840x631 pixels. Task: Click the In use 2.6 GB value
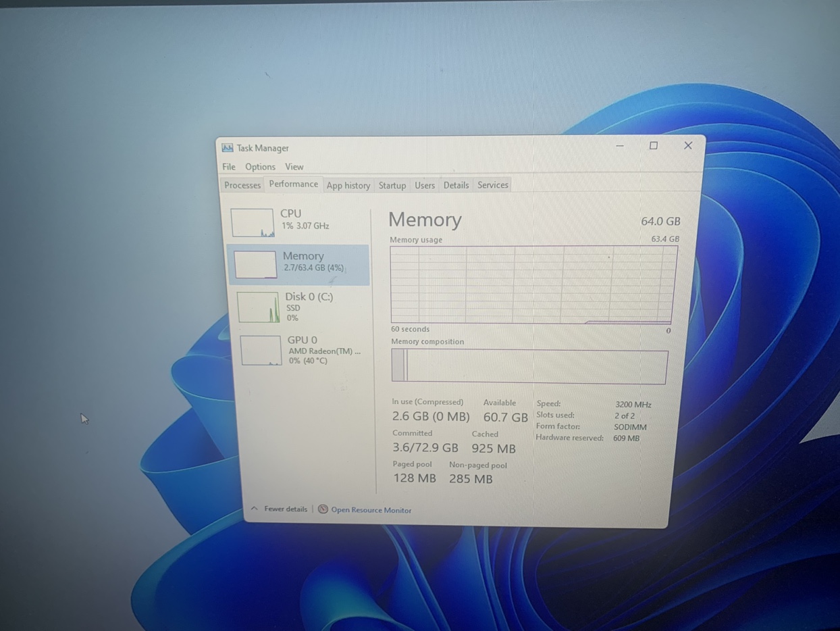pos(431,418)
